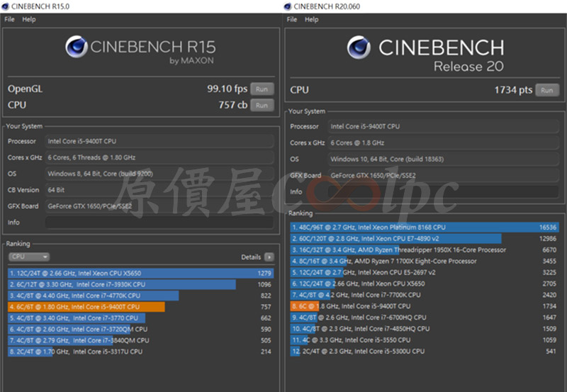567x392 pixels.
Task: Click the Details arrow button in R15 ranking
Action: click(x=269, y=257)
